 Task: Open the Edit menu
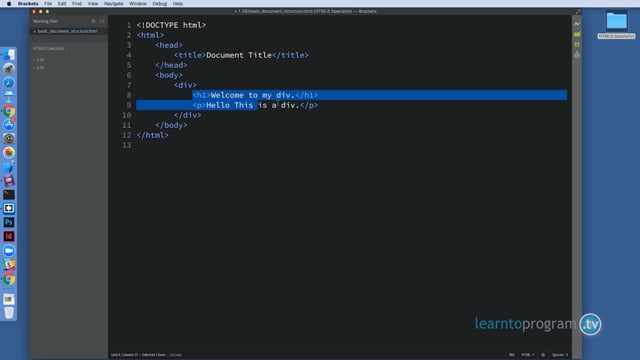click(62, 4)
